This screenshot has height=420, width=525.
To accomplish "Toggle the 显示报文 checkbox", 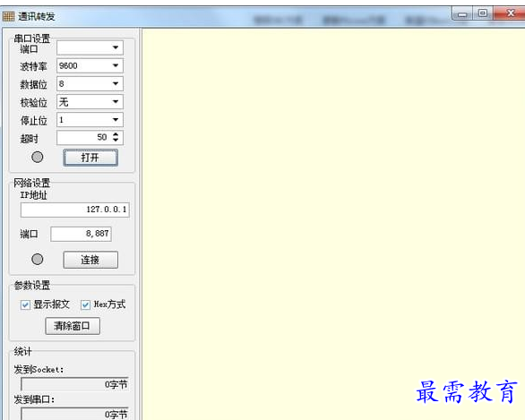I will (25, 304).
